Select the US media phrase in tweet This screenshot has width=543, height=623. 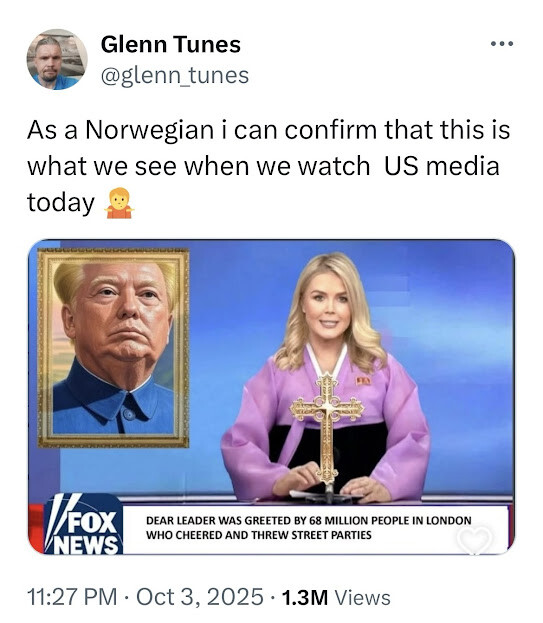coord(442,166)
